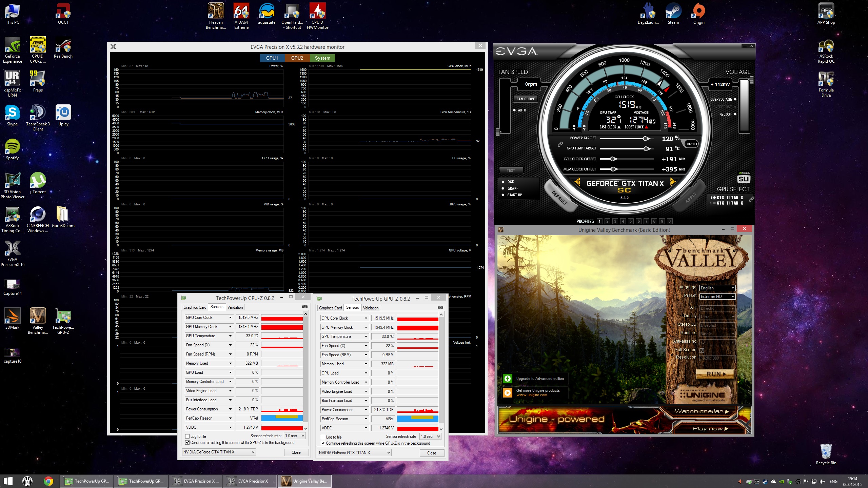The height and width of the screenshot is (488, 868).
Task: Expand GPU Core Clock dropdown in left GPU-Z
Action: coord(230,318)
